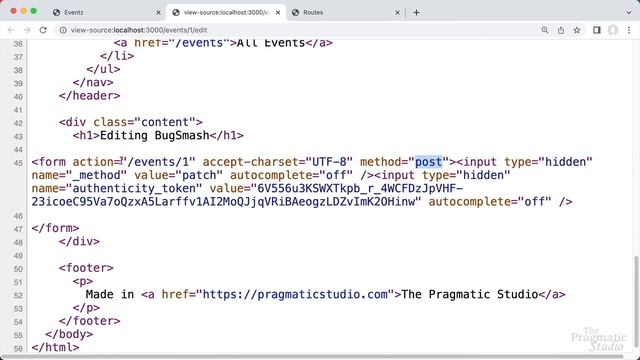The image size is (640, 360).
Task: Click line number 52 in the gutter
Action: pyautogui.click(x=18, y=295)
